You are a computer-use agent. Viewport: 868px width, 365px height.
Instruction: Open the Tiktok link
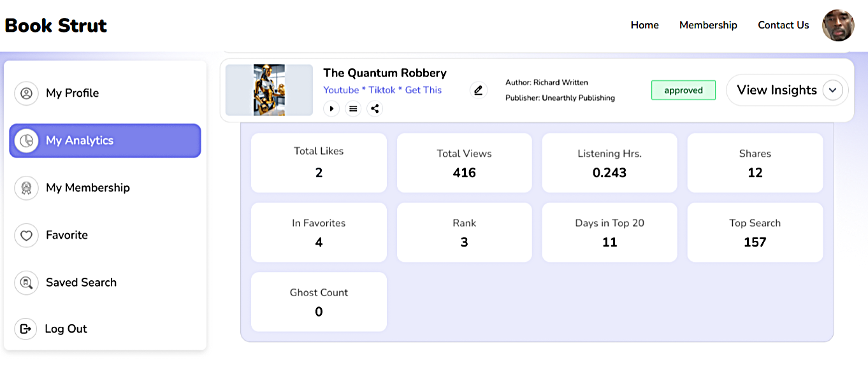pos(382,90)
